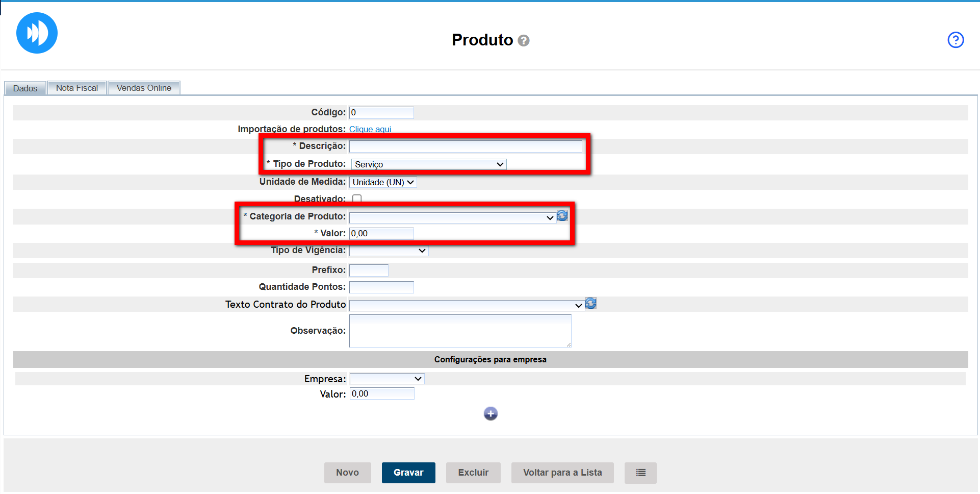Refresh the Texto Contrato do Produto list
Image resolution: width=980 pixels, height=494 pixels.
(x=590, y=304)
